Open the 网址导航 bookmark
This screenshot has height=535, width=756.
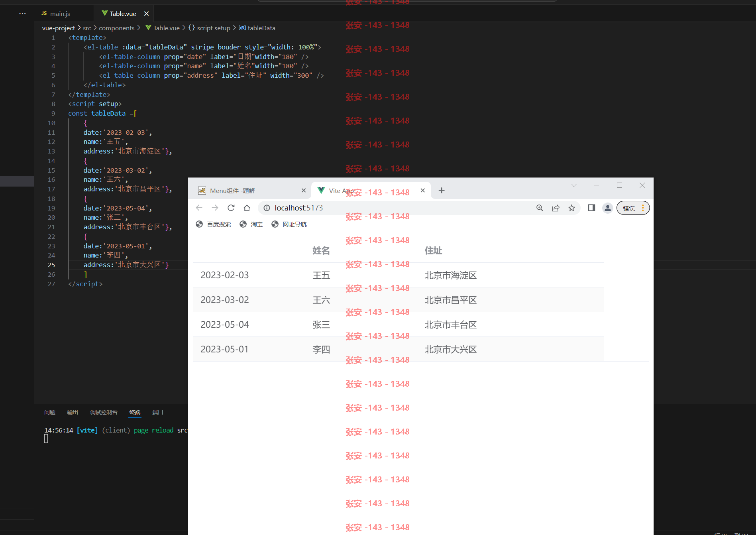click(x=289, y=224)
